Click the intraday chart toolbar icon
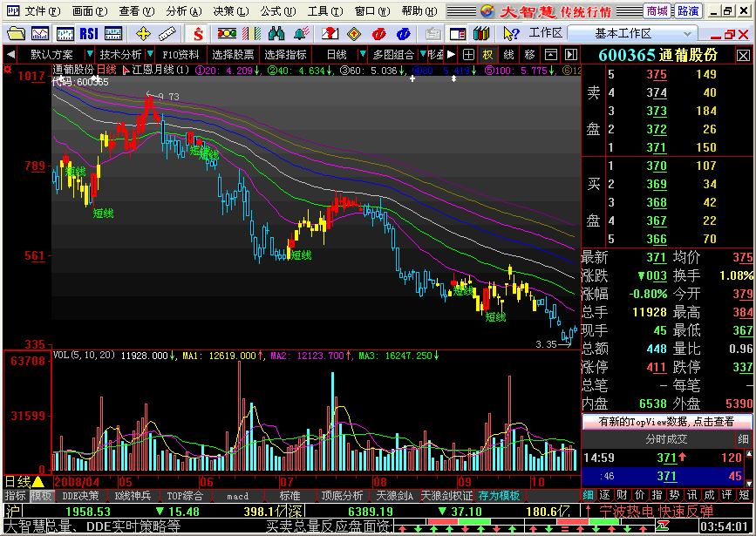This screenshot has height=536, width=756. (x=40, y=33)
